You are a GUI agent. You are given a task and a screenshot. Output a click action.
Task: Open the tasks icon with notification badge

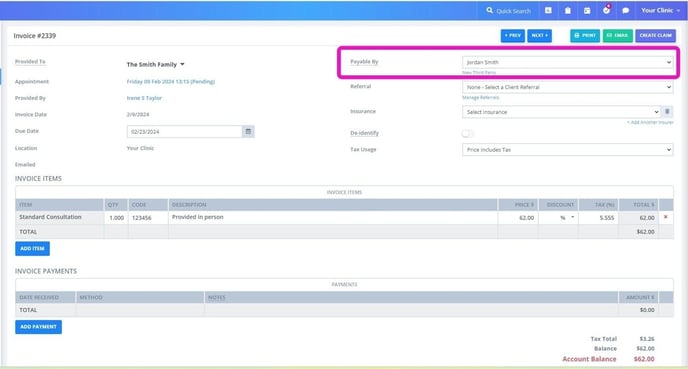[x=606, y=10]
